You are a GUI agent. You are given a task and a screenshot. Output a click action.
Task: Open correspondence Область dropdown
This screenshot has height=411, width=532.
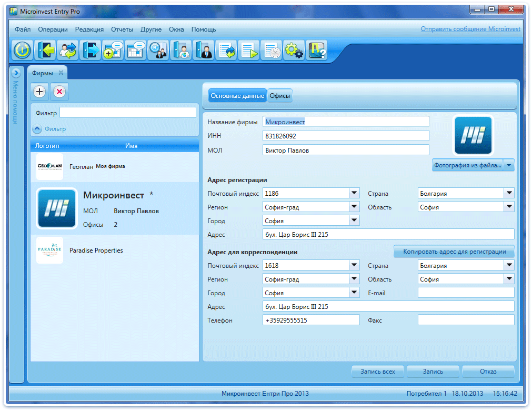coord(509,279)
